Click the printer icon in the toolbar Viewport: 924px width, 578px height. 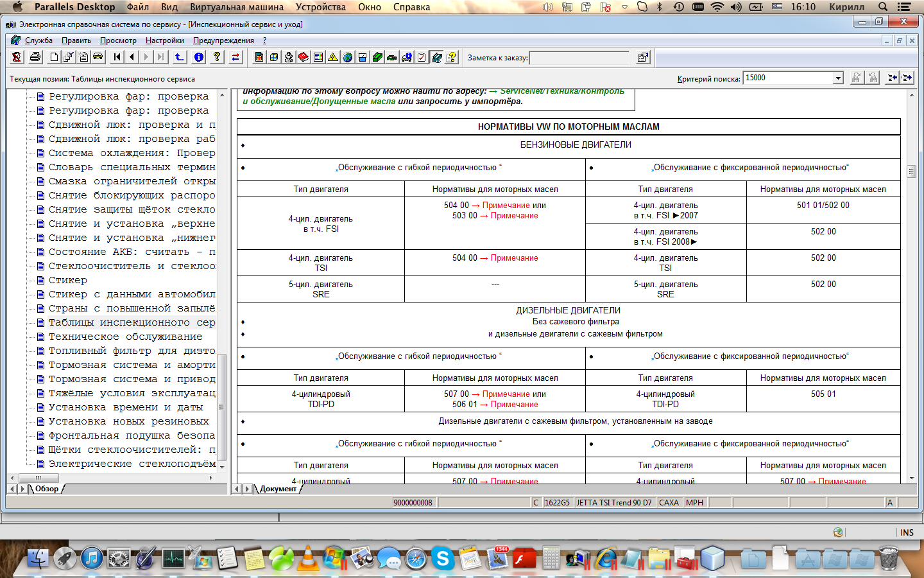[x=35, y=57]
